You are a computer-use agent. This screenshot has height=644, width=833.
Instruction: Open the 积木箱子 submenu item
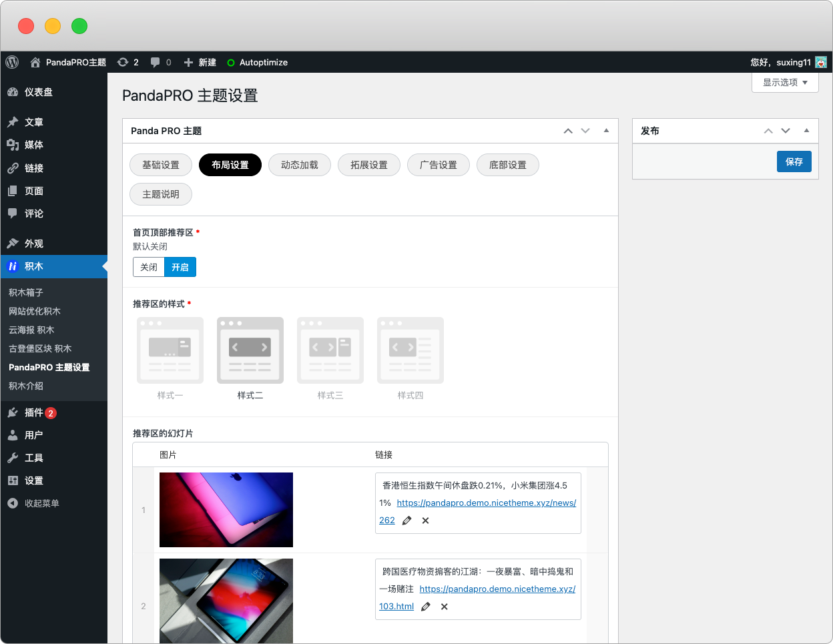(x=26, y=292)
